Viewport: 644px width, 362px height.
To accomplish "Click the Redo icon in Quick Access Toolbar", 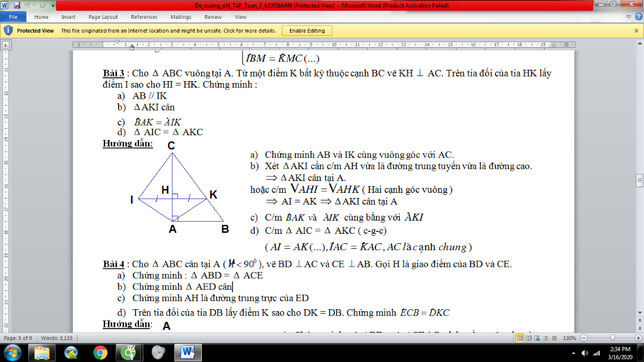I will 42,5.
